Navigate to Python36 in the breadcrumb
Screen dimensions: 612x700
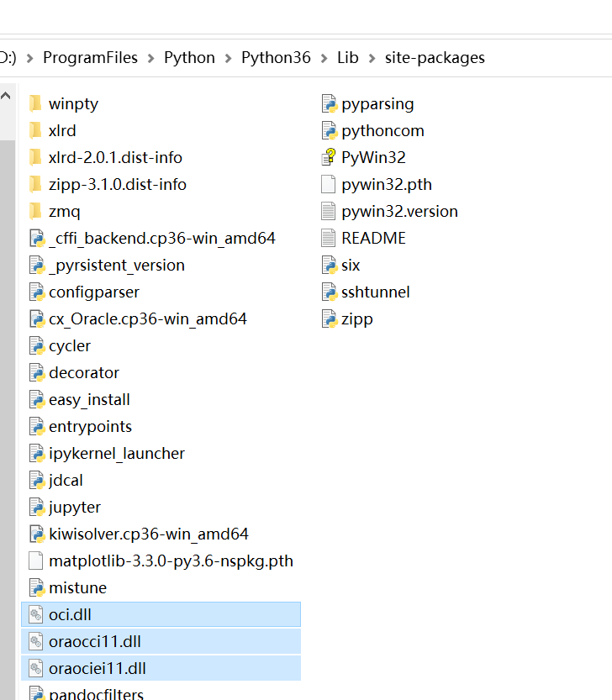[276, 58]
